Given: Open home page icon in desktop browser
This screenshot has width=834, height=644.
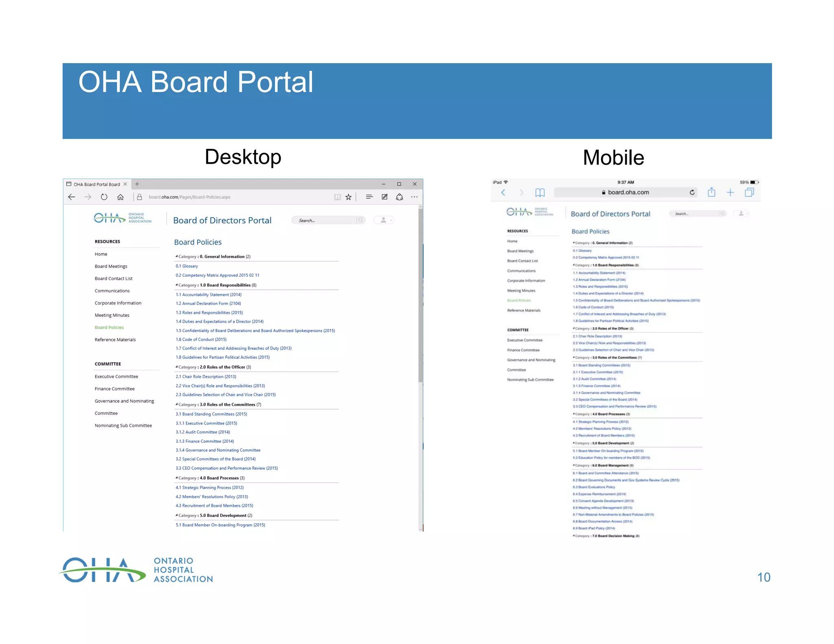Looking at the screenshot, I should click(121, 197).
